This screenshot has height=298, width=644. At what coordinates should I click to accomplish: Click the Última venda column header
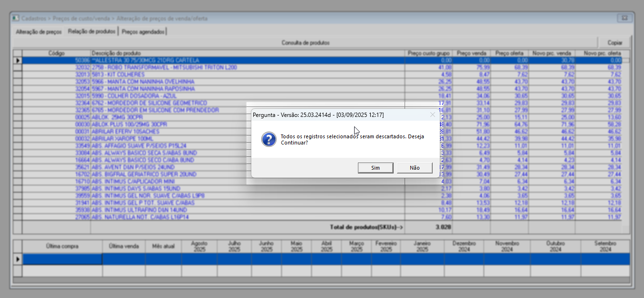coord(124,246)
